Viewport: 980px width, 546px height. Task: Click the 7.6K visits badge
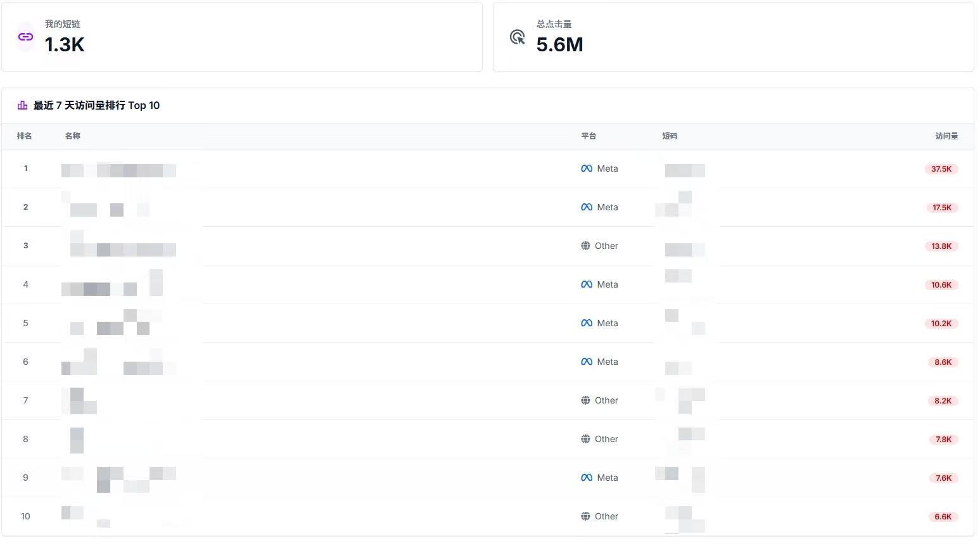[x=943, y=478]
